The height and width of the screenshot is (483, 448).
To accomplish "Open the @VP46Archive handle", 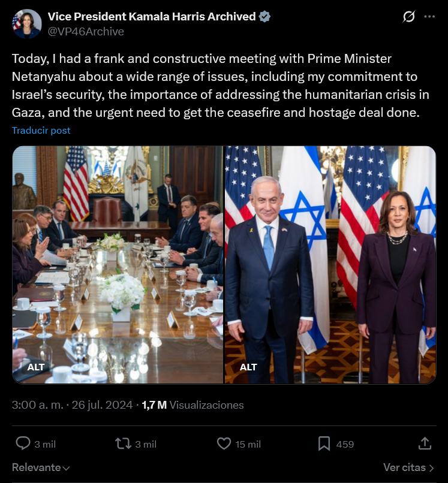I will point(86,31).
